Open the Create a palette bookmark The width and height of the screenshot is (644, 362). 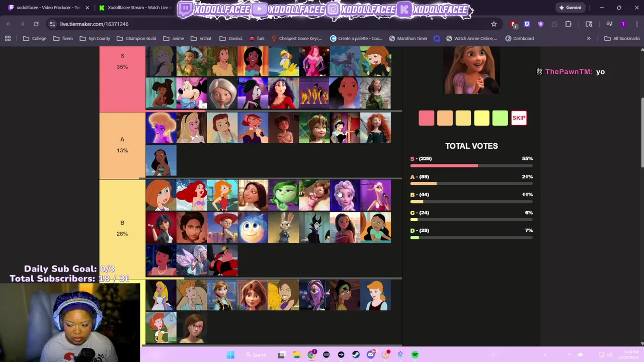click(x=356, y=38)
